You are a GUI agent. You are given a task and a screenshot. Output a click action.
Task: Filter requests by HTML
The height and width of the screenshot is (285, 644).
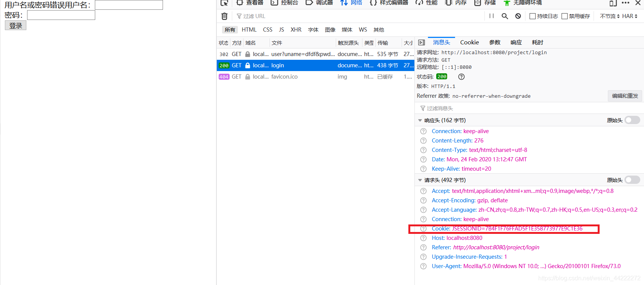click(x=249, y=30)
